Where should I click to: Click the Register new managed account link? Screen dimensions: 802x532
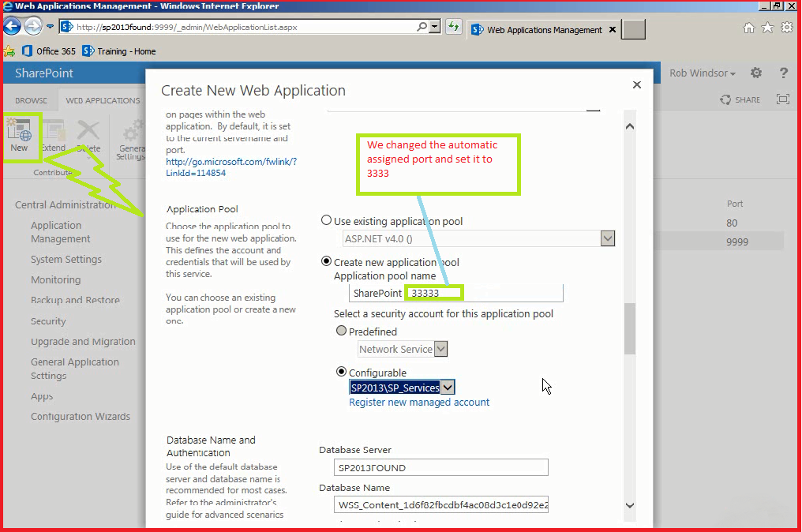coord(419,403)
